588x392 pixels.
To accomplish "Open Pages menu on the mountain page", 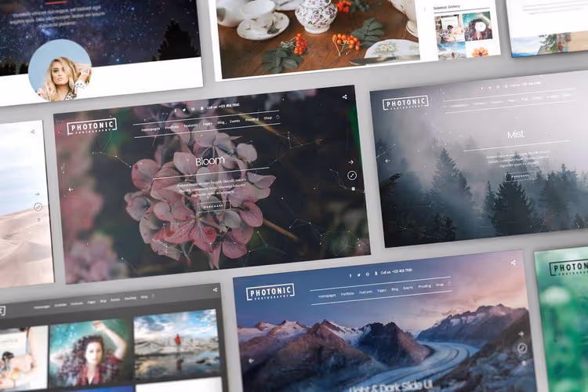I will click(382, 290).
